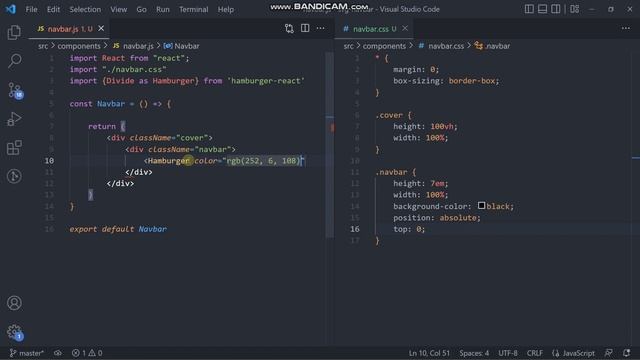The width and height of the screenshot is (640, 360).
Task: Click 'src' breadcrumb in navbar.css editor
Action: point(348,46)
